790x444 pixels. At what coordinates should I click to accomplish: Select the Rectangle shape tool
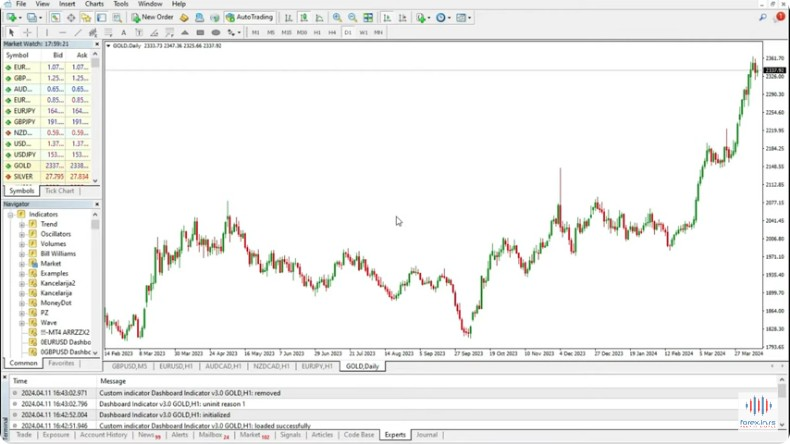pos(200,32)
